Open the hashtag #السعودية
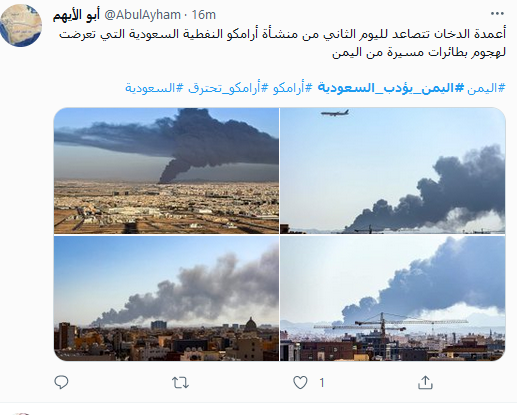 coord(154,88)
